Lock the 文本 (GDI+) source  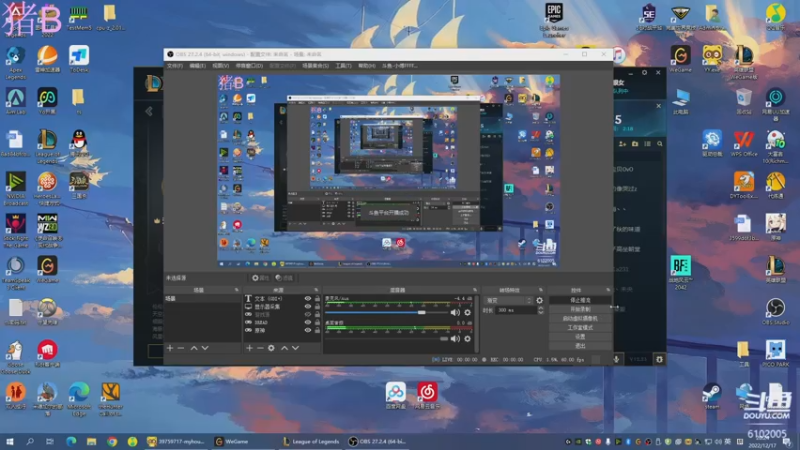click(x=317, y=298)
